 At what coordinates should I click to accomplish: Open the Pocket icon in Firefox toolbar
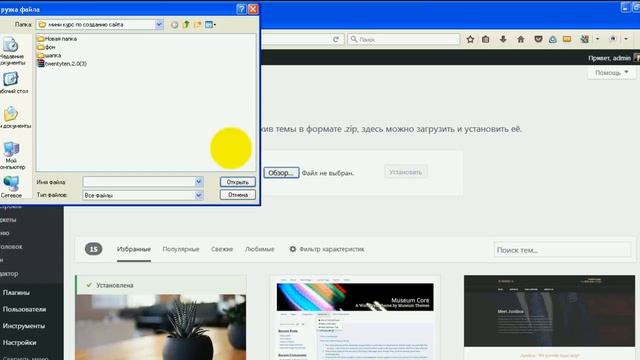[538, 39]
